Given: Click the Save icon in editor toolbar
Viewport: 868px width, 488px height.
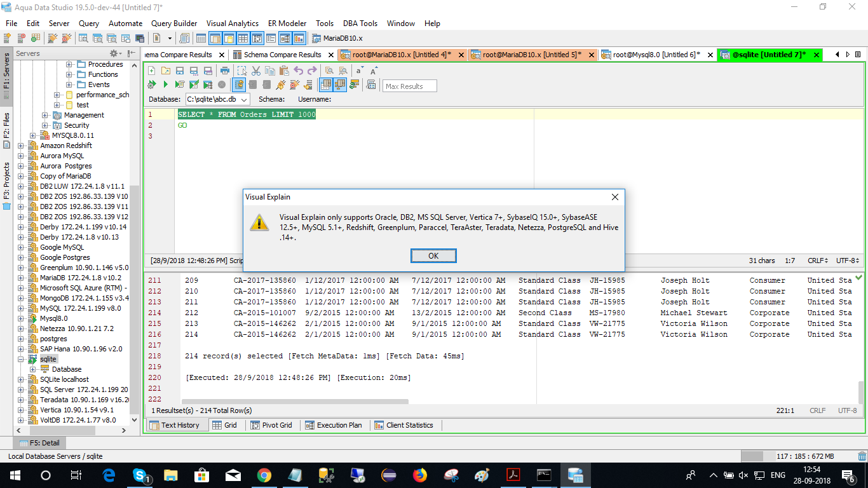Looking at the screenshot, I should click(x=179, y=71).
